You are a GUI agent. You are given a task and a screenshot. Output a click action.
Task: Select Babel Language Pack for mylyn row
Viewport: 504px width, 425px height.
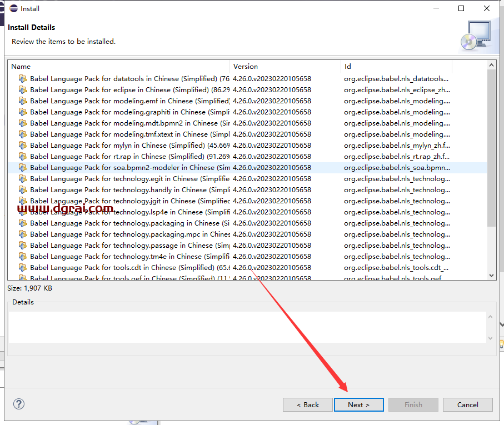click(x=247, y=145)
